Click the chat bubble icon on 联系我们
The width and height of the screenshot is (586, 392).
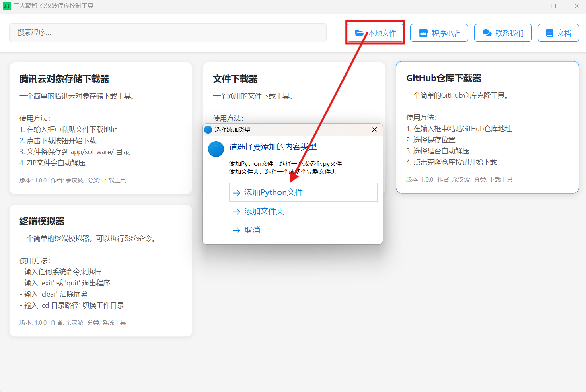487,33
